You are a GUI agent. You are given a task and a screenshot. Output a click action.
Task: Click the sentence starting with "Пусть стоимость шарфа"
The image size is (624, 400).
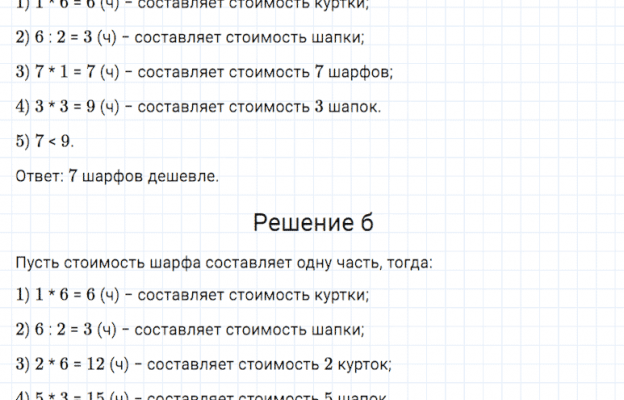pyautogui.click(x=225, y=262)
